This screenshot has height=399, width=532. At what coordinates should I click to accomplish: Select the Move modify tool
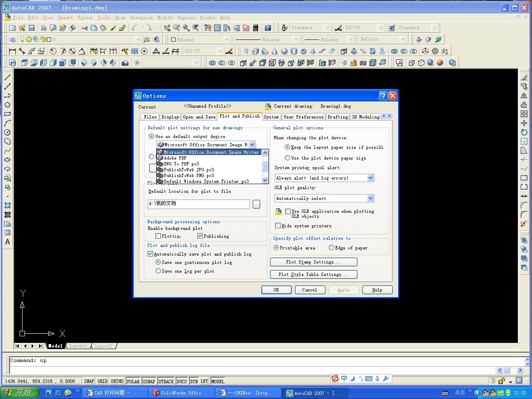524,123
